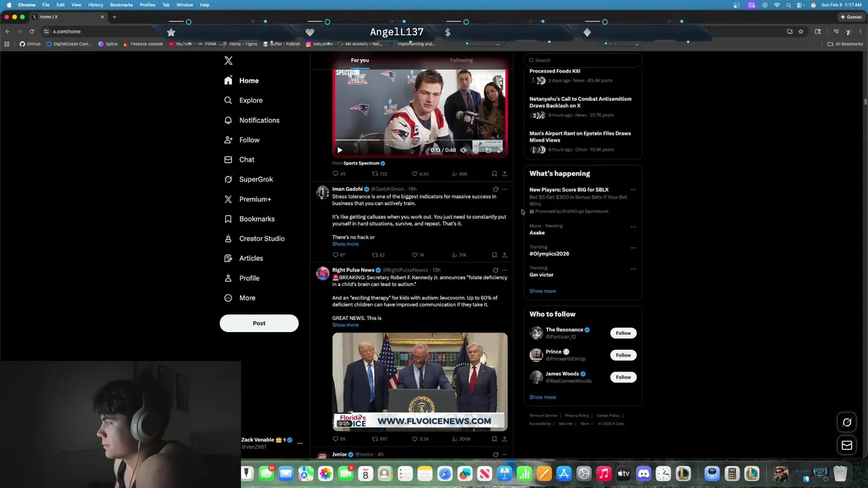Open options for Asake trend

click(x=633, y=226)
